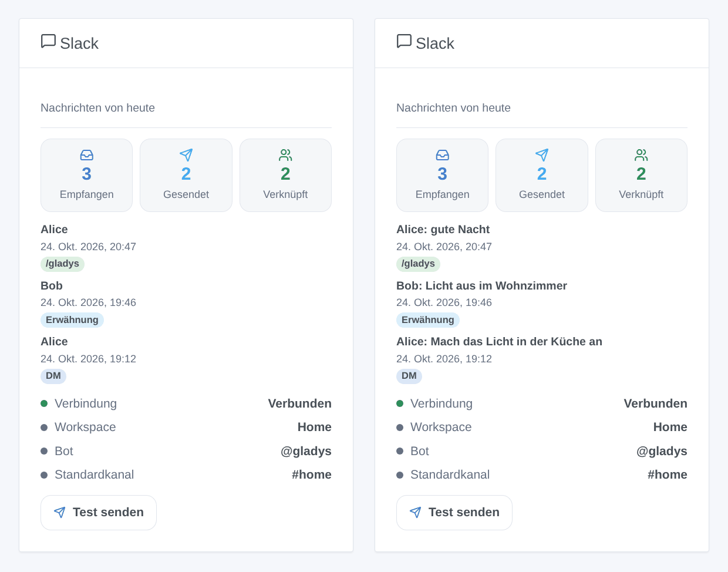Click timestamp '24. Okt. 2026, 19:12' in left card
The width and height of the screenshot is (728, 572).
[x=88, y=359]
